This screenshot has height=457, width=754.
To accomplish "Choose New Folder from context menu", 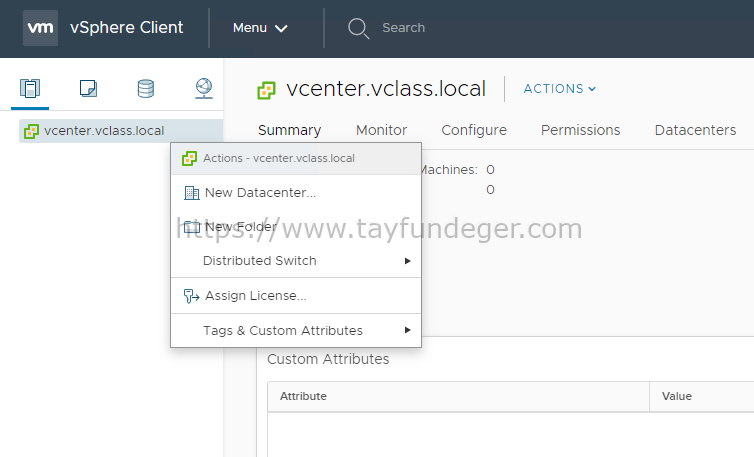I will [296, 227].
